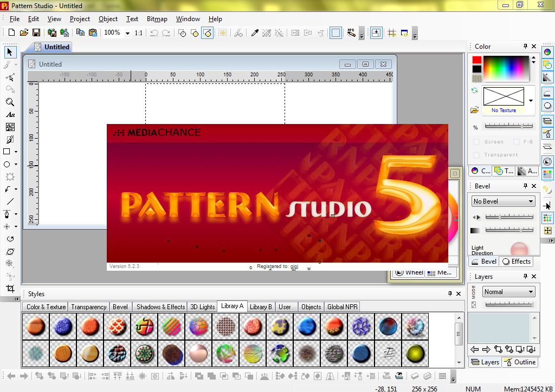Select the blue textured sphere style
The height and width of the screenshot is (392, 555).
point(63,326)
